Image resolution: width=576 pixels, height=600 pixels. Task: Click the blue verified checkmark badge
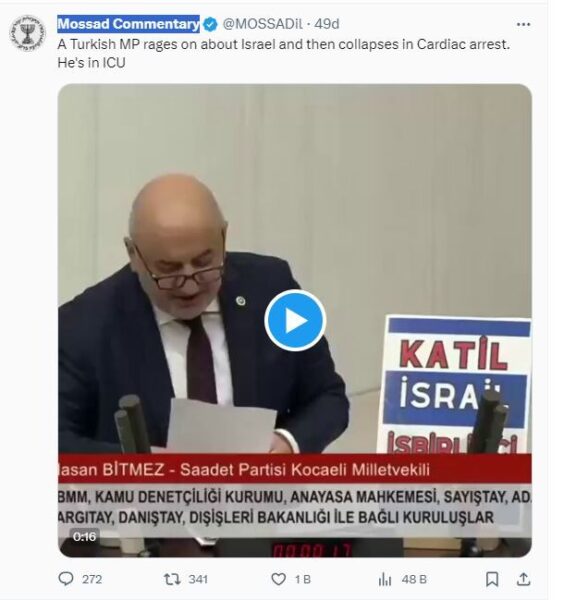pos(210,24)
